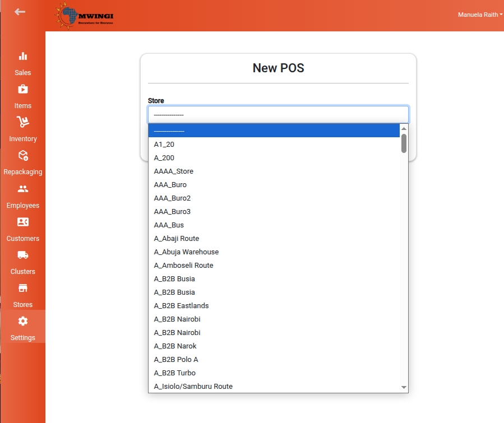Go to Inventory menu label
Viewport: 504px width, 423px height.
23,139
